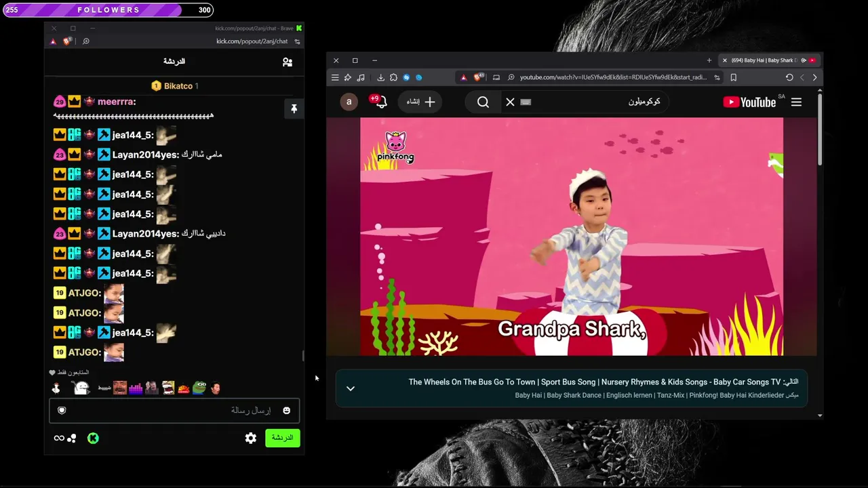Screen dimensions: 868x488
Task: Send the green Pepe frog emote
Action: 199,388
